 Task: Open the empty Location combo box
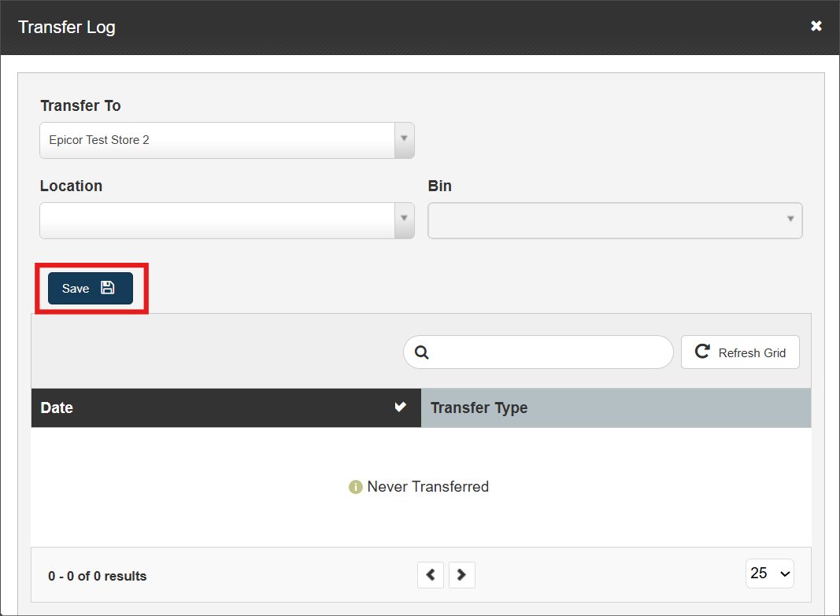tap(217, 220)
